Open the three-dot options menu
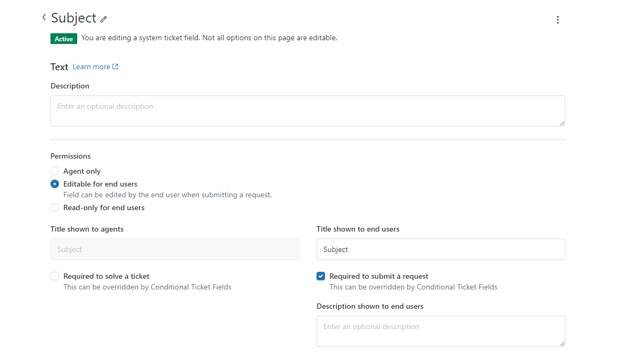This screenshot has width=641, height=364. (x=557, y=20)
